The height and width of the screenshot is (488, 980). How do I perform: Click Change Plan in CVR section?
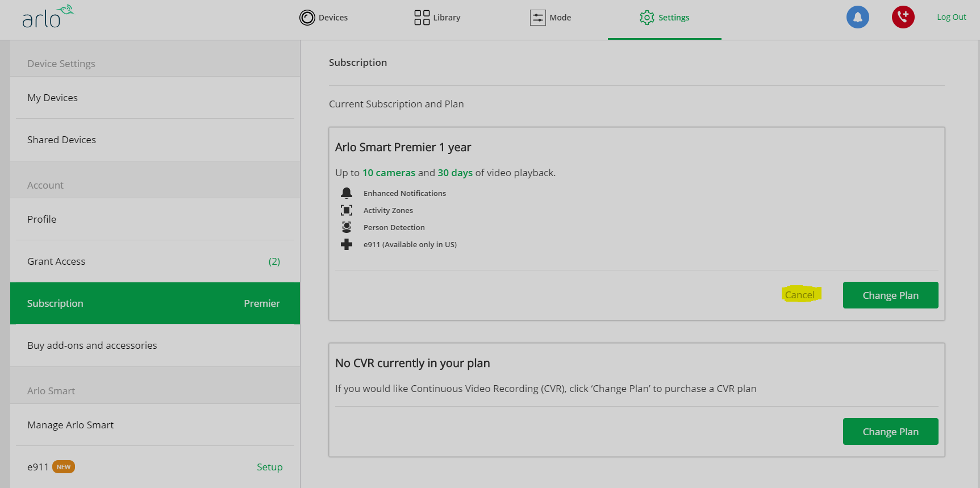coord(890,432)
